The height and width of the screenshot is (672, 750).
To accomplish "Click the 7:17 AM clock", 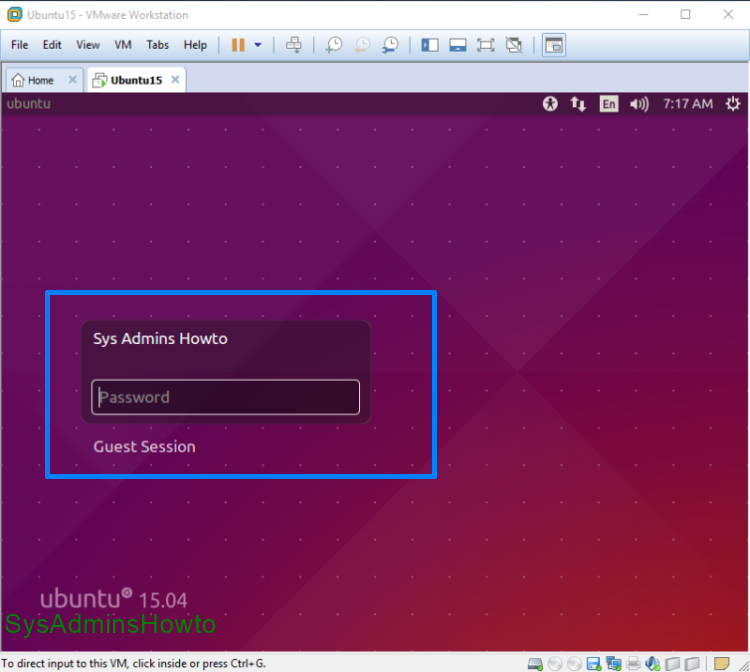I will click(x=688, y=104).
